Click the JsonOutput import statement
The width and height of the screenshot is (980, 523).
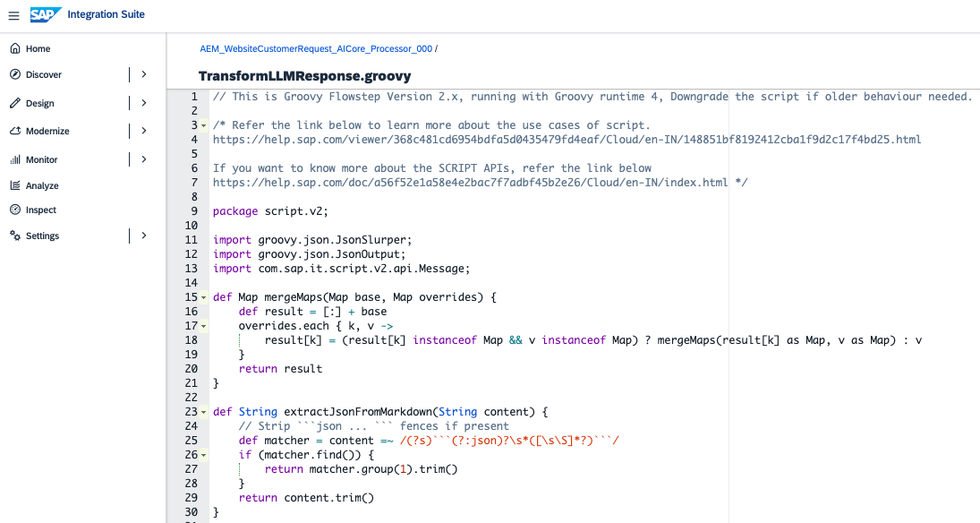pyautogui.click(x=310, y=254)
